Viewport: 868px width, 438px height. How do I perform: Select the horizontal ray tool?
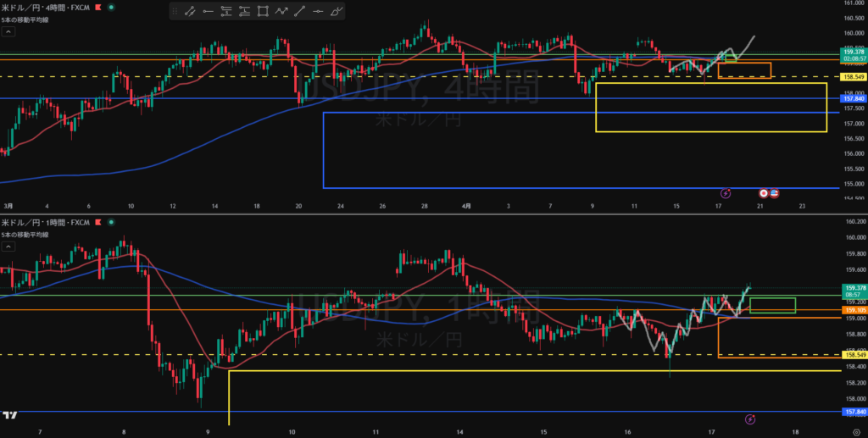coord(208,12)
